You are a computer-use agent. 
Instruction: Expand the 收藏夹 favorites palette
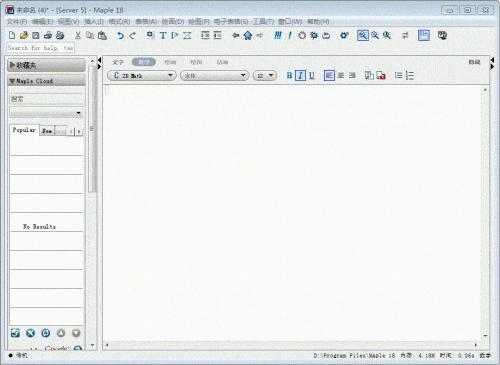click(46, 65)
